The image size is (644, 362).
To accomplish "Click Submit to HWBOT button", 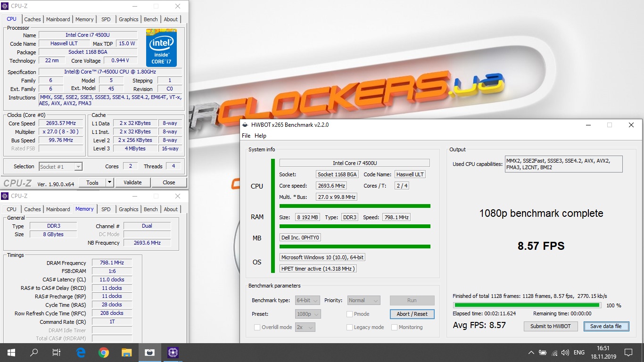I will (551, 326).
